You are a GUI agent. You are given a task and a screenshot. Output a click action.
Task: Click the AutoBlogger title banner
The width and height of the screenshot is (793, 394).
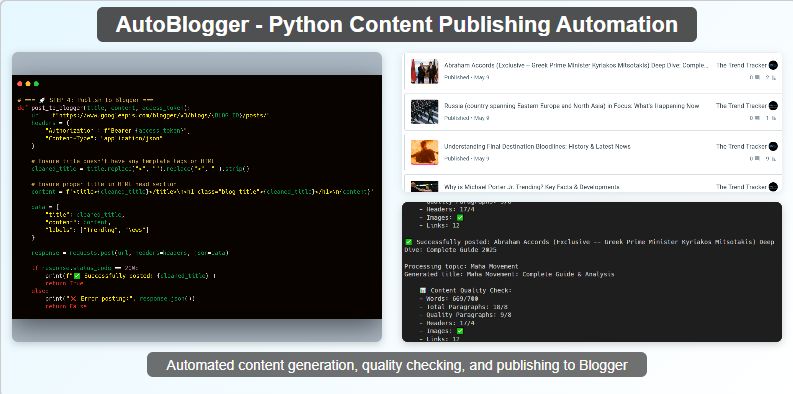point(396,24)
